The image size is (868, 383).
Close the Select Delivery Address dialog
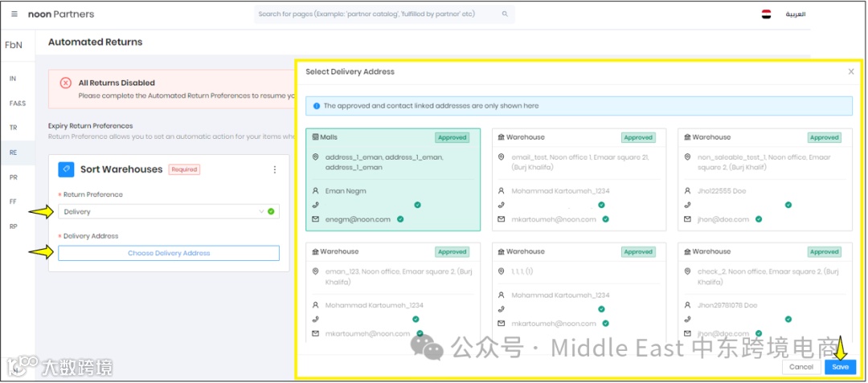pos(851,71)
